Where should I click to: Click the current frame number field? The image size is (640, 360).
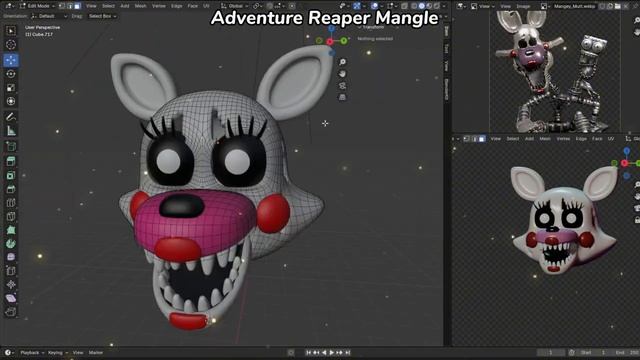coord(551,353)
